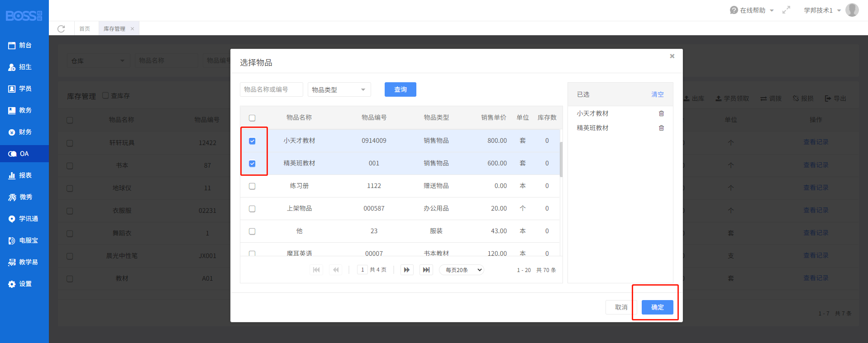Viewport: 868px width, 343px height.
Task: Uncheck the 小天才教材 row checkbox
Action: (x=252, y=141)
